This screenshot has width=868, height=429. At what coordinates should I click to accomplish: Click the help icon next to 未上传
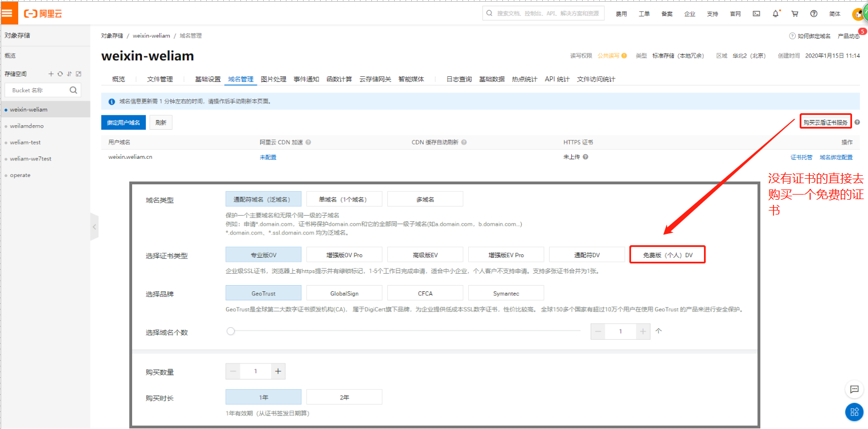click(586, 157)
